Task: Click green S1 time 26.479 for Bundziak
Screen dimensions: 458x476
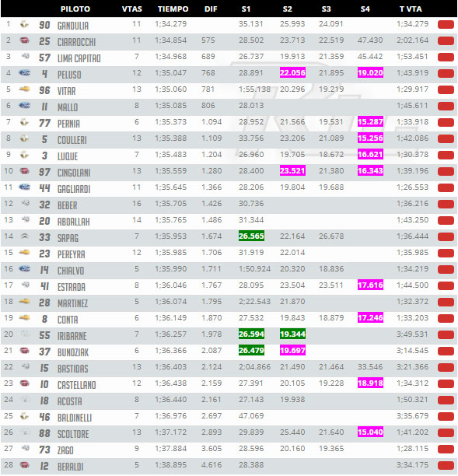Action: 251,351
